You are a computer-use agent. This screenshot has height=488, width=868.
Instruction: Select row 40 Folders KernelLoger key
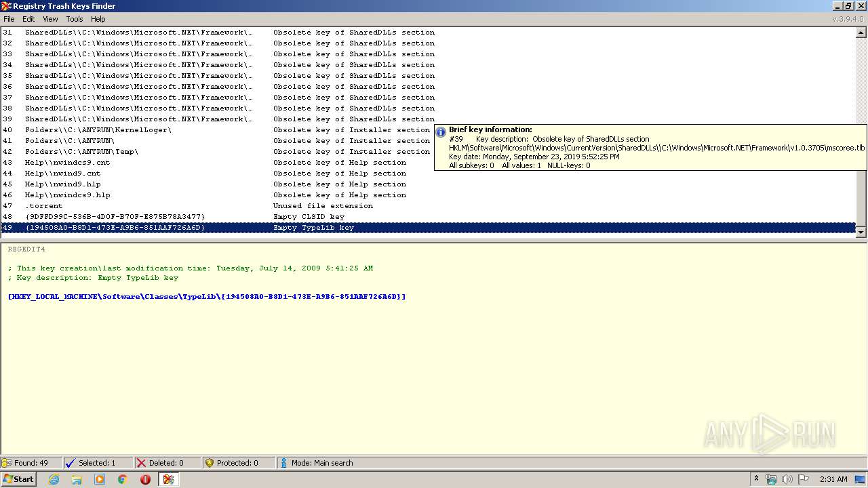(218, 130)
